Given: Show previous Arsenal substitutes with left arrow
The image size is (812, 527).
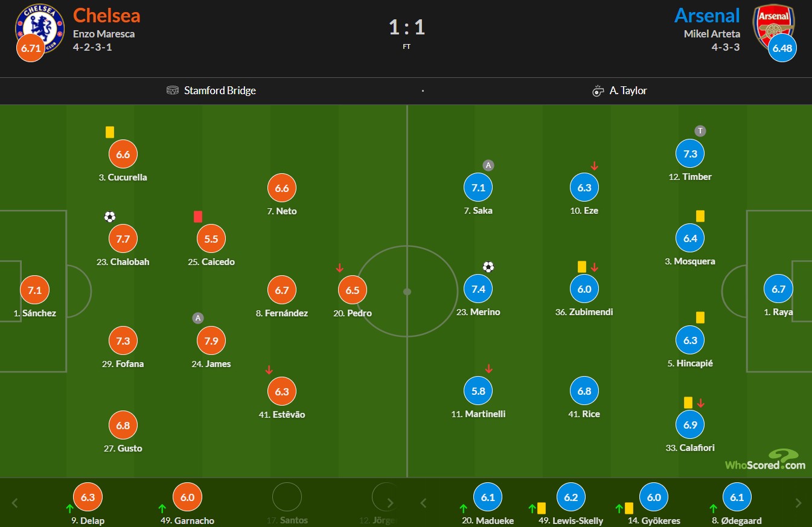Looking at the screenshot, I should tap(424, 503).
